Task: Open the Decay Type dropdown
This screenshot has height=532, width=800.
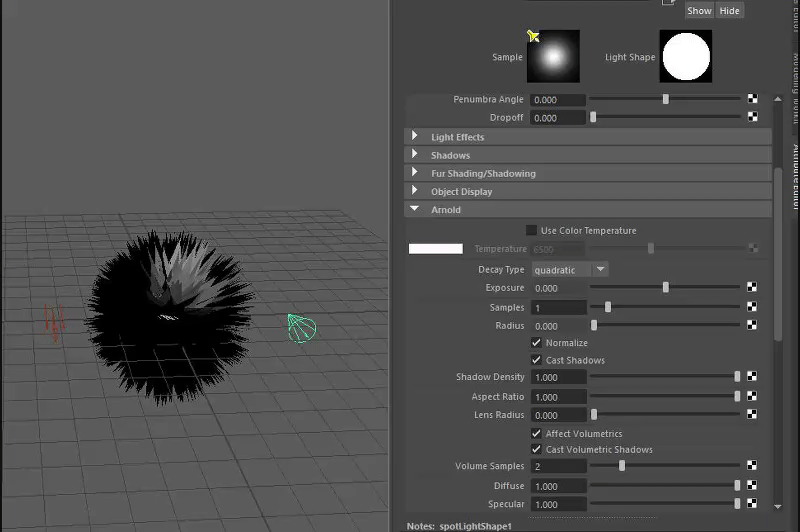Action: click(x=570, y=270)
